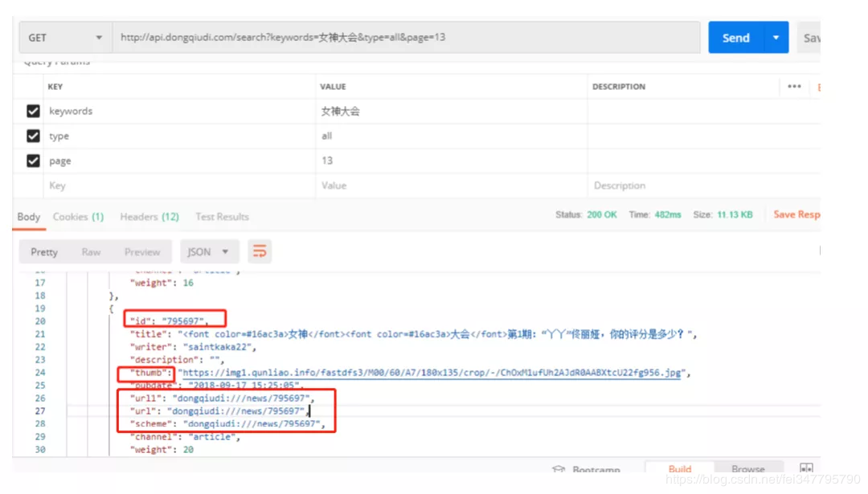Click the 'page' key cell

179,161
